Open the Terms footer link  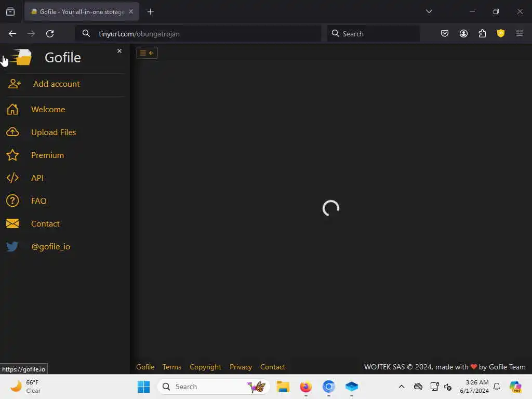[x=171, y=367]
